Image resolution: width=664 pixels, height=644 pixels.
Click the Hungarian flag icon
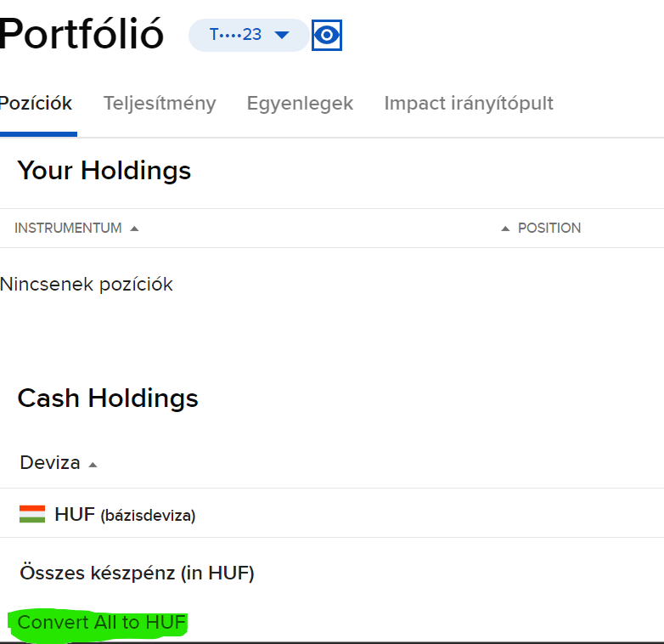pyautogui.click(x=32, y=514)
